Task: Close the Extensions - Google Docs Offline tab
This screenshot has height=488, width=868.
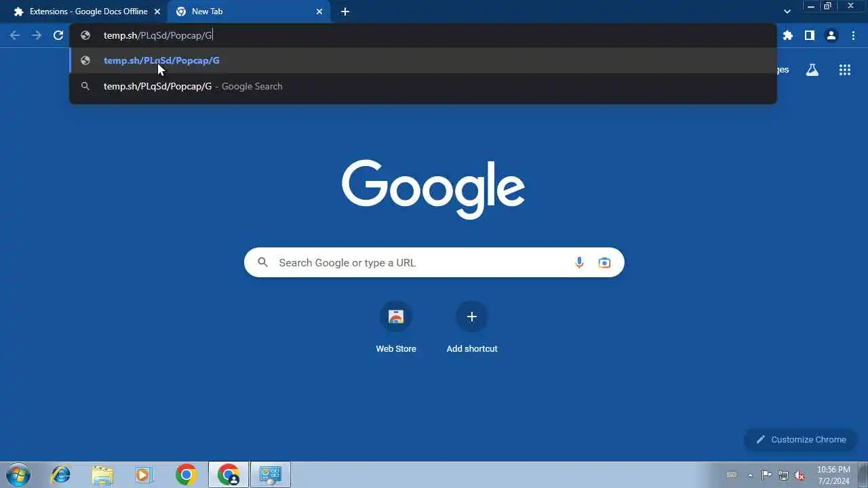Action: (x=157, y=12)
